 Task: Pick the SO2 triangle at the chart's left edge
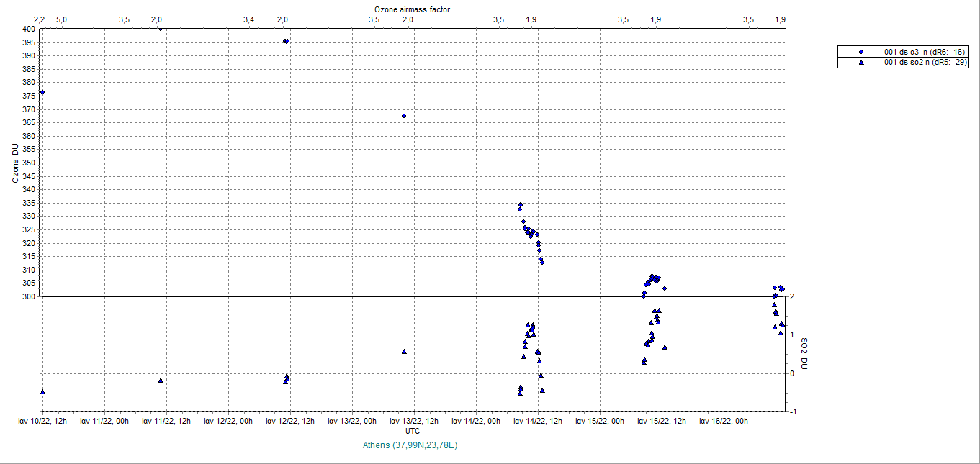tap(42, 391)
